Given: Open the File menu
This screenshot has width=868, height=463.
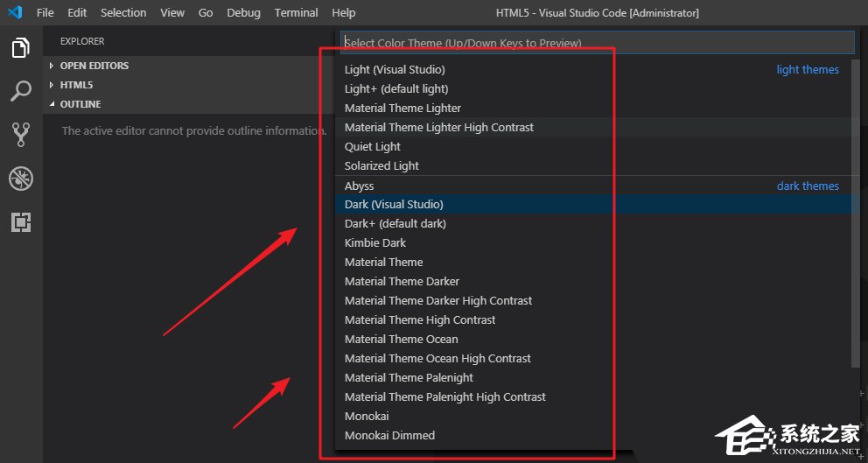Looking at the screenshot, I should pos(45,13).
